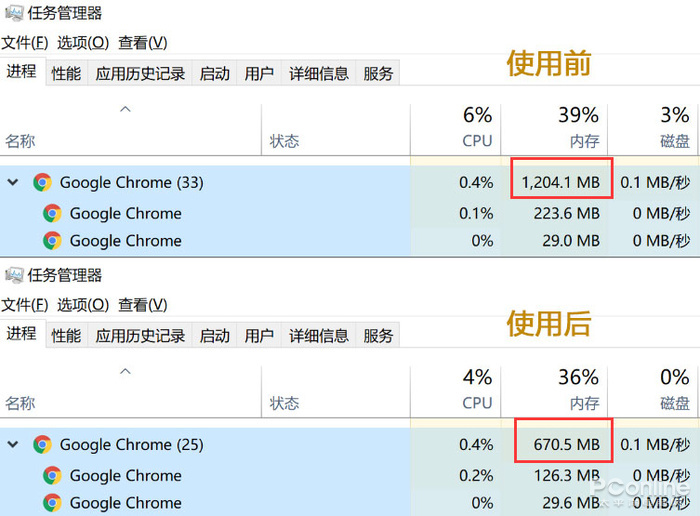Collapse the Google Chrome (25) process group

[x=13, y=445]
